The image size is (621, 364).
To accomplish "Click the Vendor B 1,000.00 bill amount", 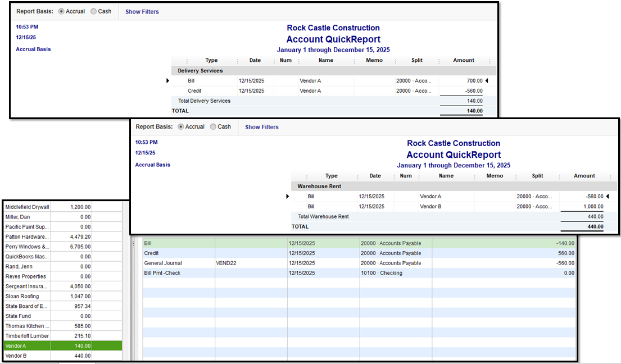I will click(x=592, y=207).
